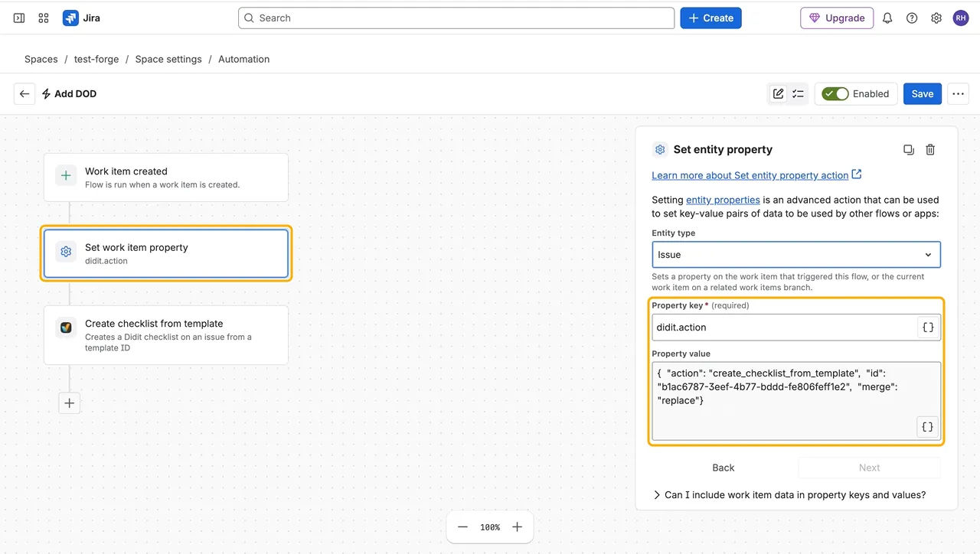Click the Upgrade button

(837, 18)
